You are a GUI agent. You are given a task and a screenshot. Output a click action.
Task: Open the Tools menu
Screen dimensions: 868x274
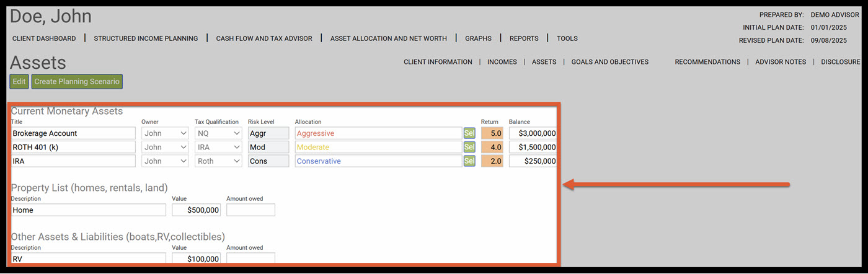tap(567, 38)
